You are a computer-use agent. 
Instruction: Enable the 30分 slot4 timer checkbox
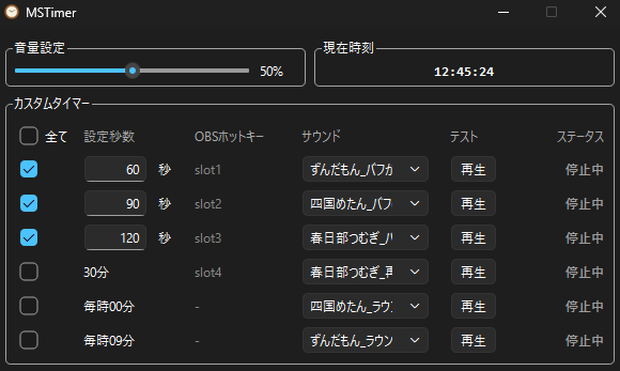pyautogui.click(x=28, y=272)
